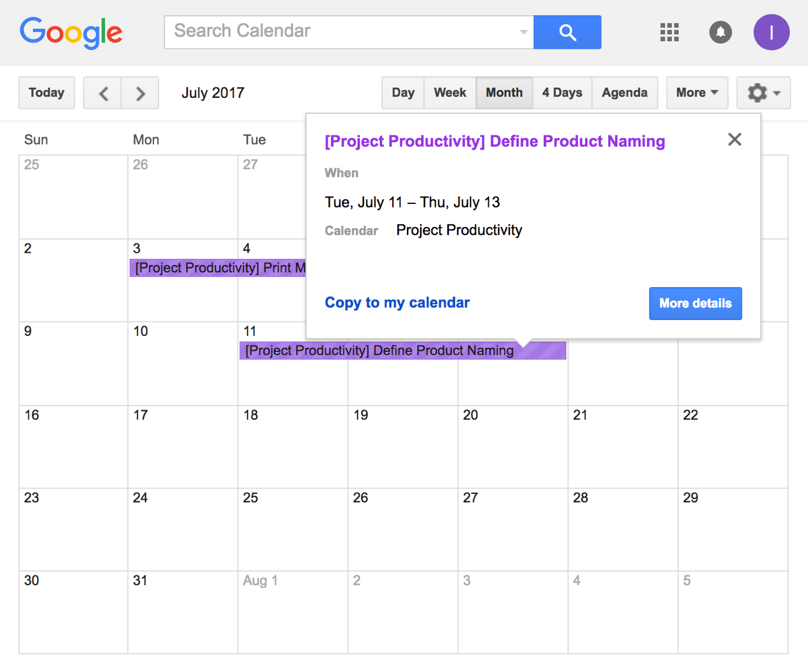This screenshot has height=672, width=808.
Task: Select day number 30
Action: pyautogui.click(x=31, y=581)
